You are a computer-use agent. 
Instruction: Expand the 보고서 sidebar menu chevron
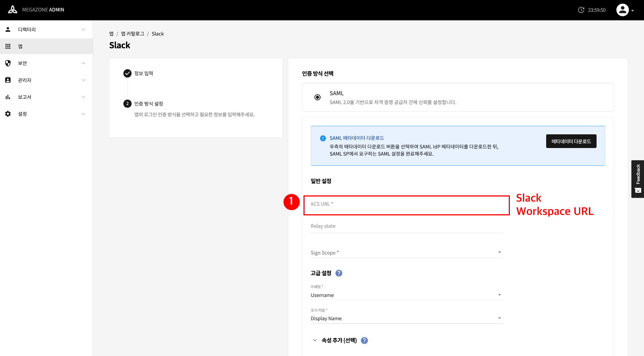pyautogui.click(x=83, y=97)
